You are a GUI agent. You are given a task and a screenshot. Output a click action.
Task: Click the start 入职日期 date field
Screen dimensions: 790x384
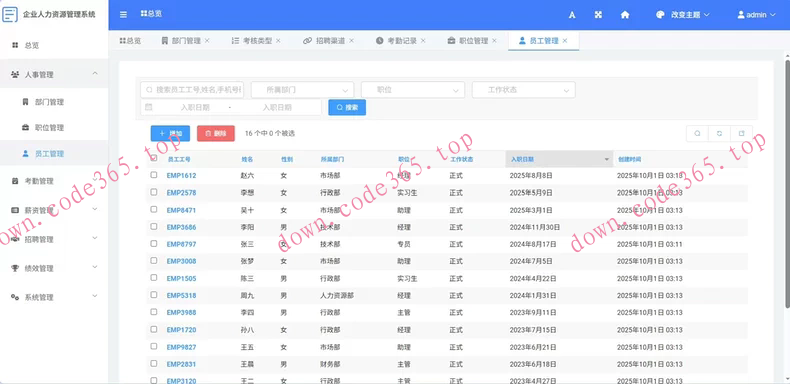[x=194, y=107]
